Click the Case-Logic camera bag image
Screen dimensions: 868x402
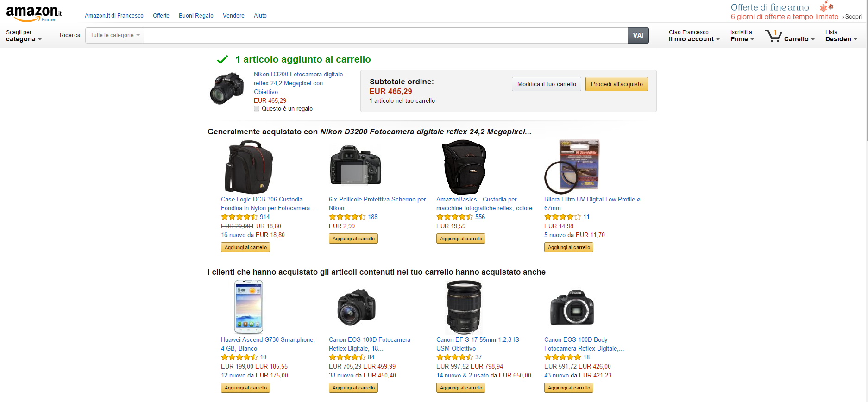pos(249,167)
